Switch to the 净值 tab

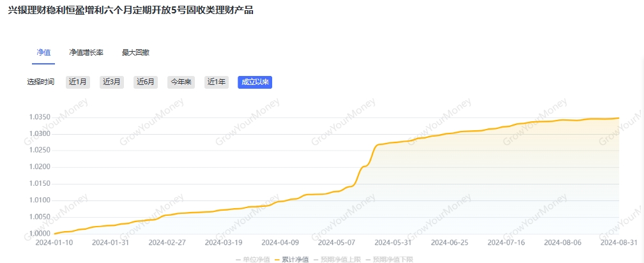[x=43, y=52]
